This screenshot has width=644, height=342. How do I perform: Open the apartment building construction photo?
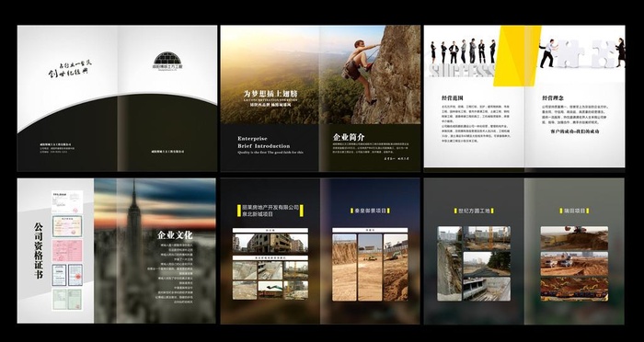tap(270, 243)
